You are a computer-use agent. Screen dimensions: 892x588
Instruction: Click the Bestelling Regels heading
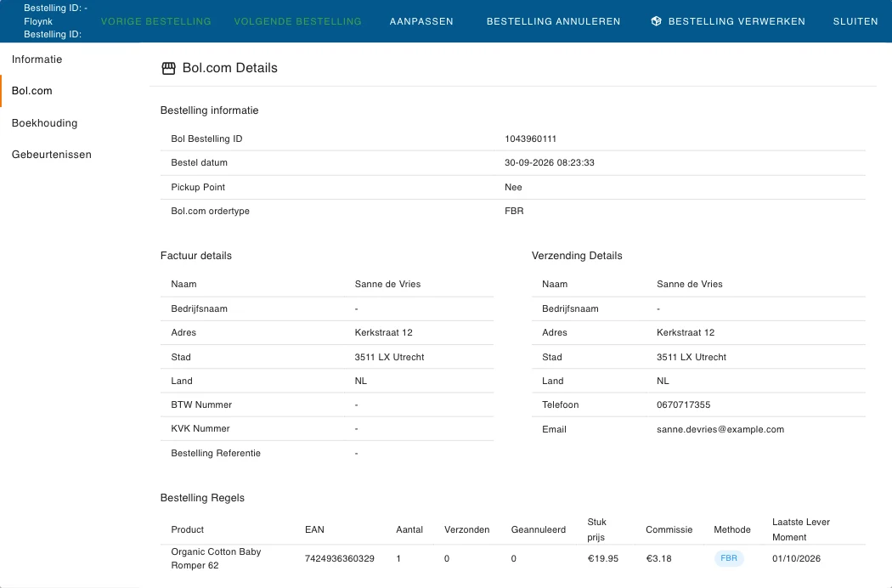[202, 498]
